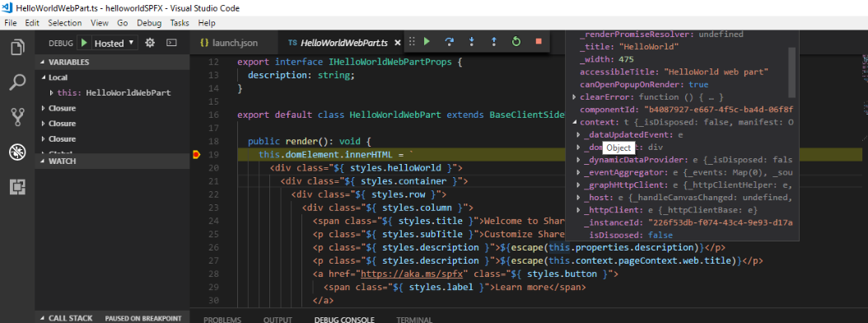
Task: Click line number 22 in the gutter
Action: (x=213, y=194)
